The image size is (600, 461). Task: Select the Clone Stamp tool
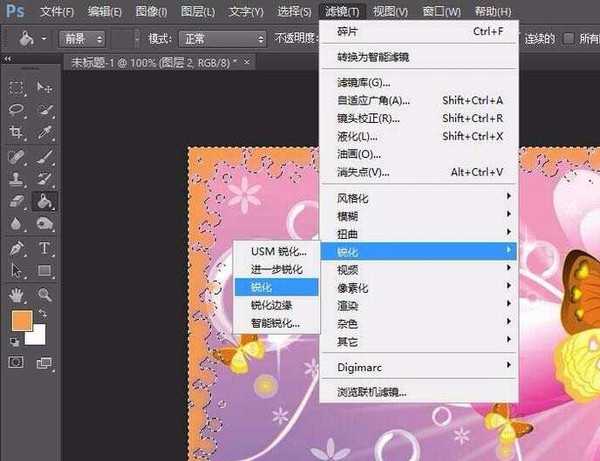(16, 179)
